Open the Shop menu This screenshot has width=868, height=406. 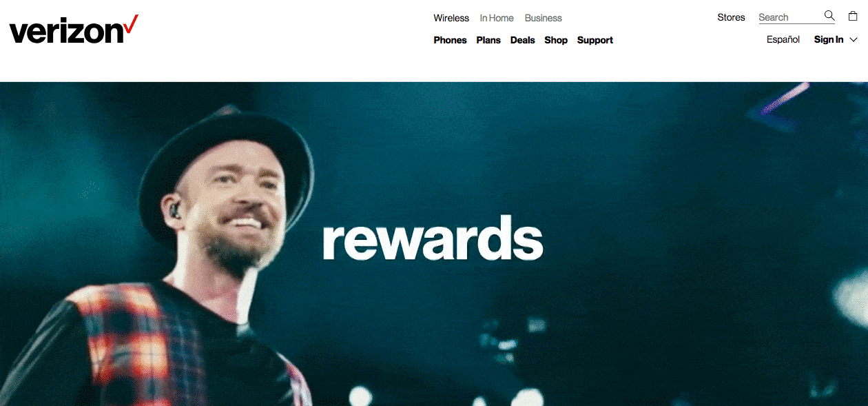(x=556, y=40)
